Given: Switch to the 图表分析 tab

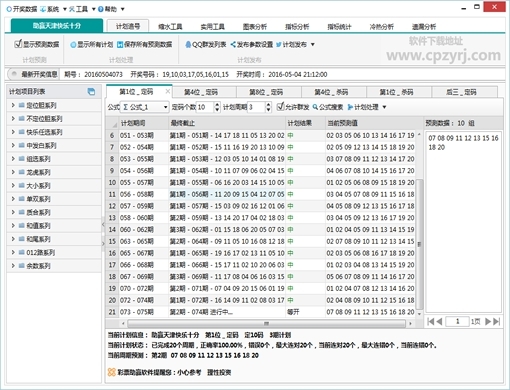Looking at the screenshot, I should 255,27.
